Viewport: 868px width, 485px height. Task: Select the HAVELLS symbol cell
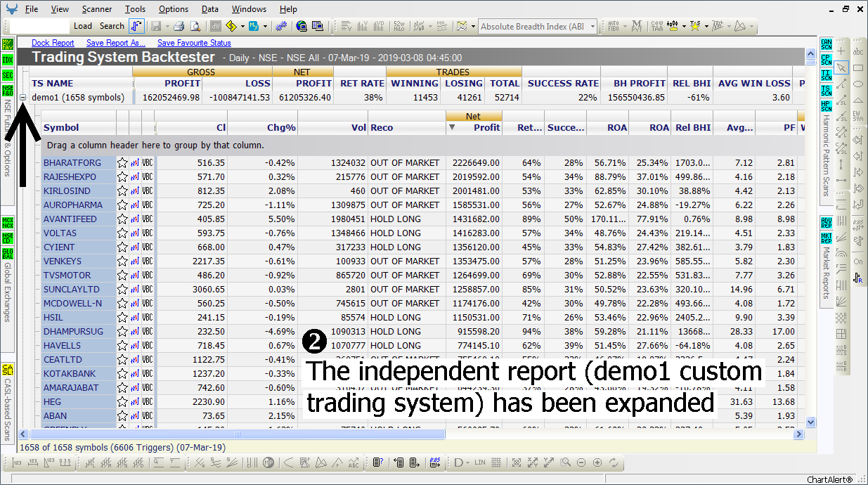coord(79,346)
